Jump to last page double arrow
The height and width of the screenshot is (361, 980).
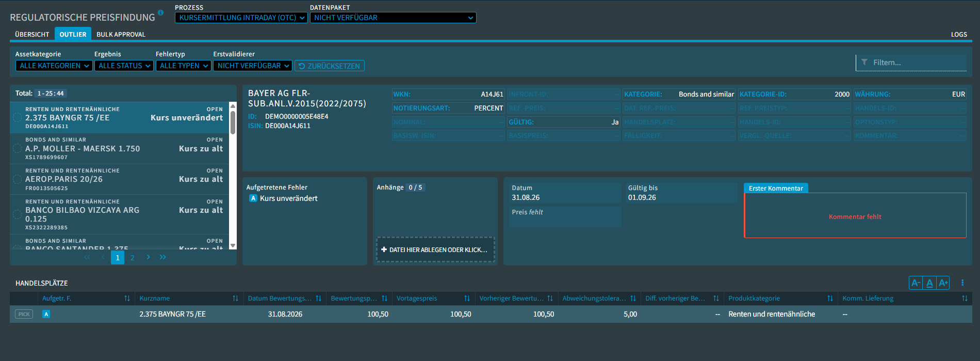point(163,257)
